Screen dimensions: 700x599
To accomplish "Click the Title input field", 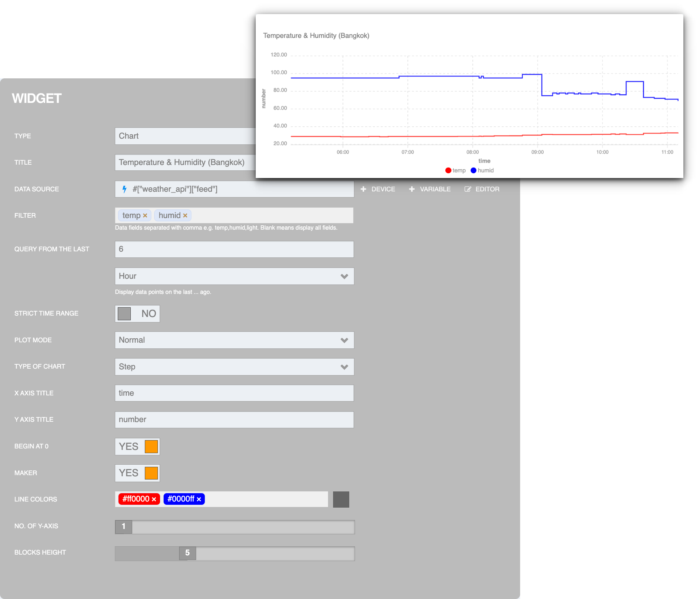I will [x=185, y=162].
